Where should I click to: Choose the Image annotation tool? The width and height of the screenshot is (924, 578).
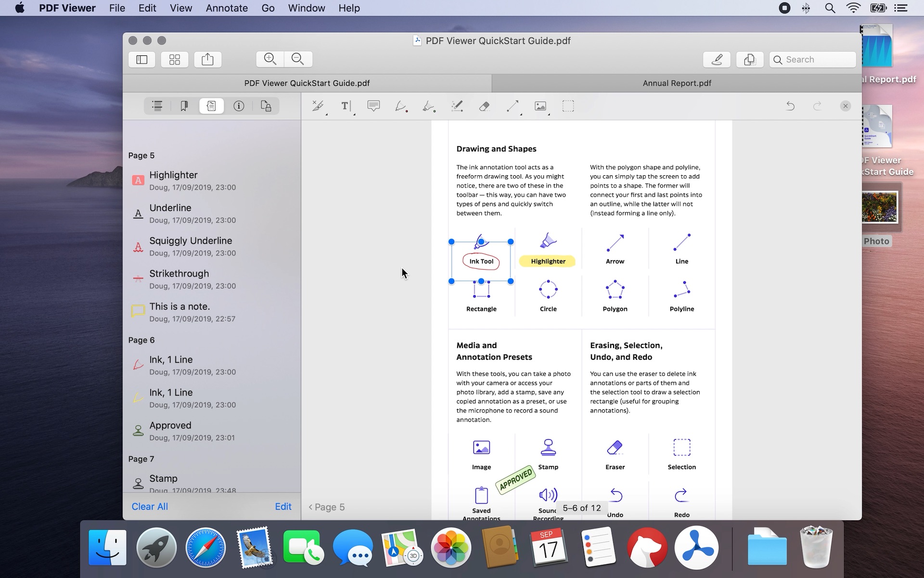540,106
